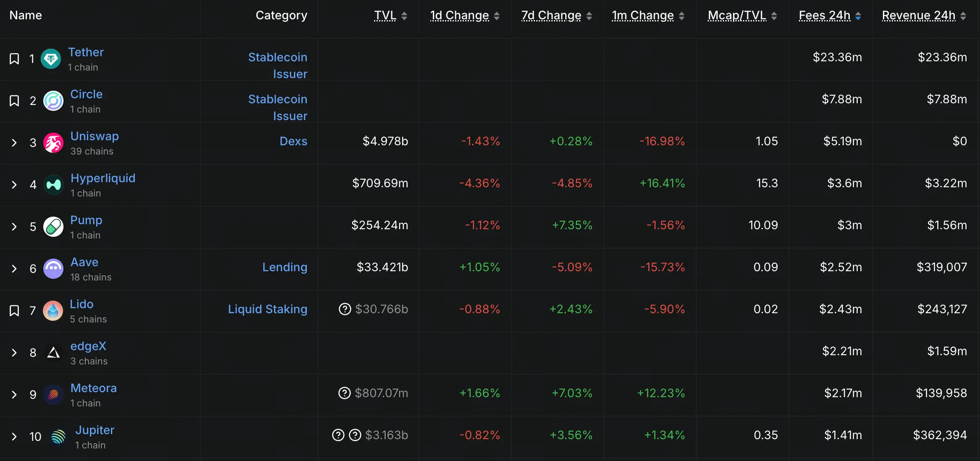Toggle bookmark for Tether row
This screenshot has width=980, height=461.
(x=14, y=59)
